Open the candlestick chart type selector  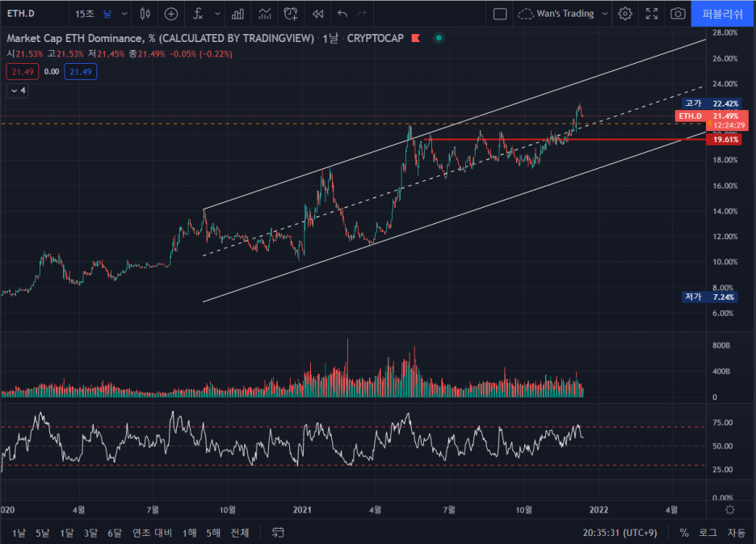coord(145,14)
